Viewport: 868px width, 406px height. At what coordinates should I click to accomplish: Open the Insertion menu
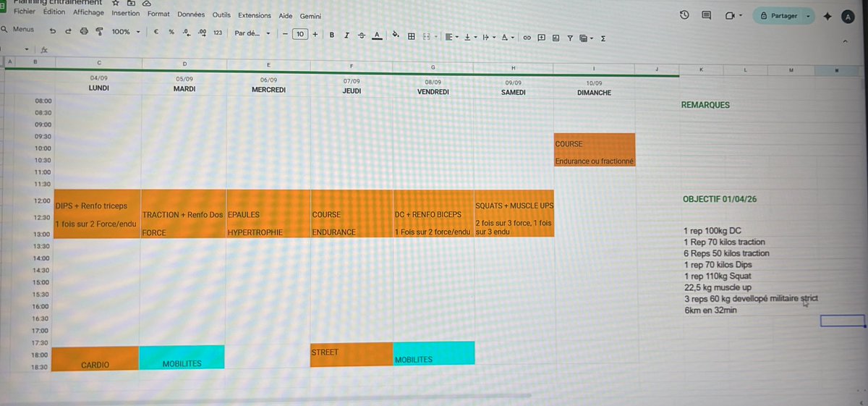pyautogui.click(x=126, y=13)
